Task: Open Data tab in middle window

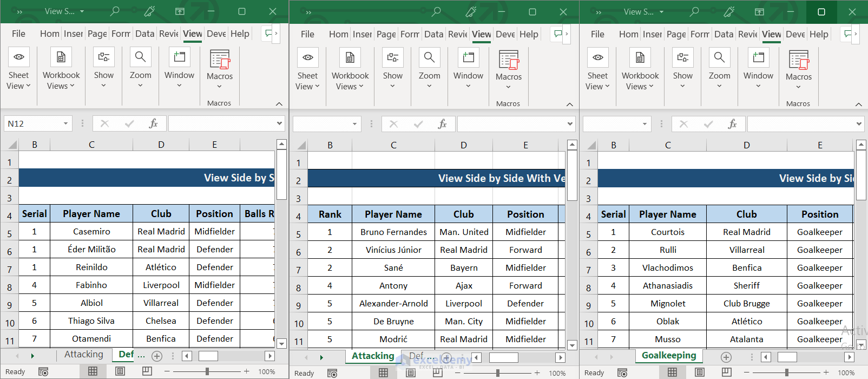Action: (x=433, y=34)
